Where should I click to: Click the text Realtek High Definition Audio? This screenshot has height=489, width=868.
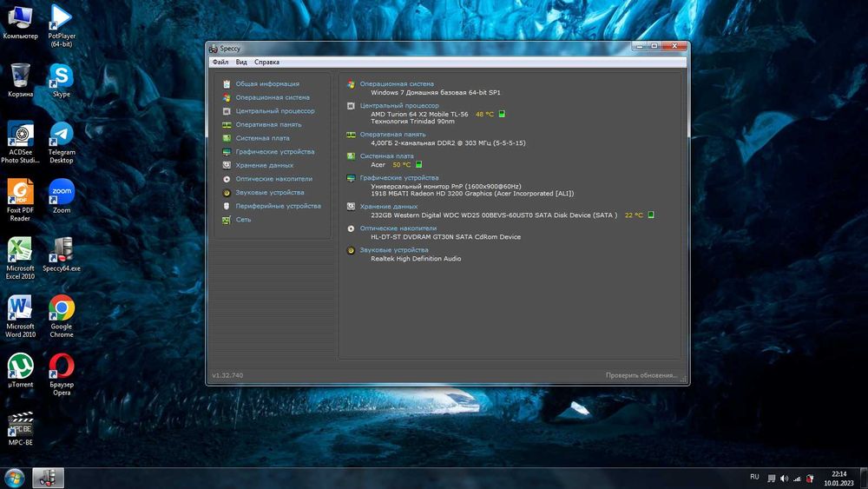[416, 259]
